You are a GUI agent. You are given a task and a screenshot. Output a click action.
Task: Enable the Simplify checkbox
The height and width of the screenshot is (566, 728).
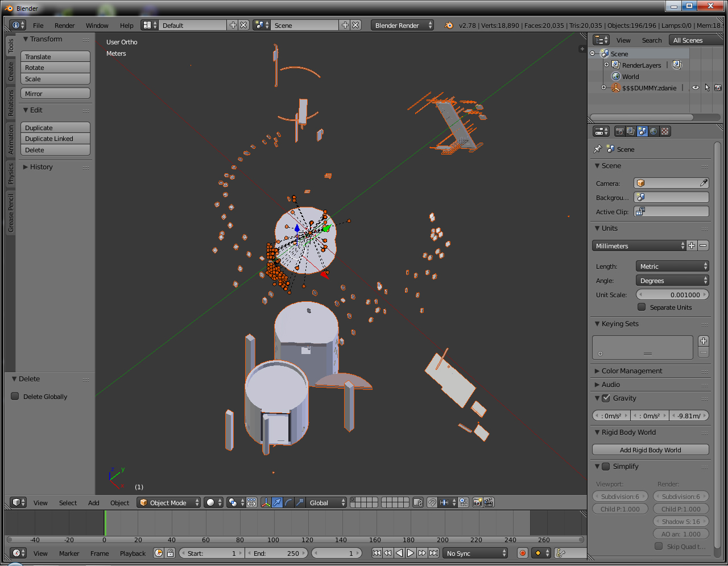606,466
